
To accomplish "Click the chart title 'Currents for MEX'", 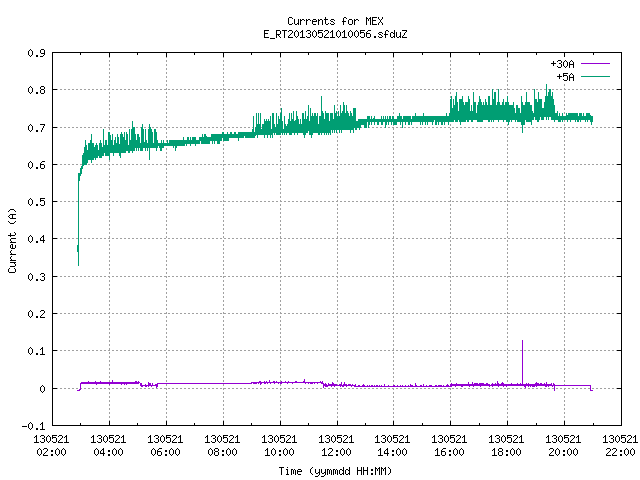I will (x=335, y=21).
